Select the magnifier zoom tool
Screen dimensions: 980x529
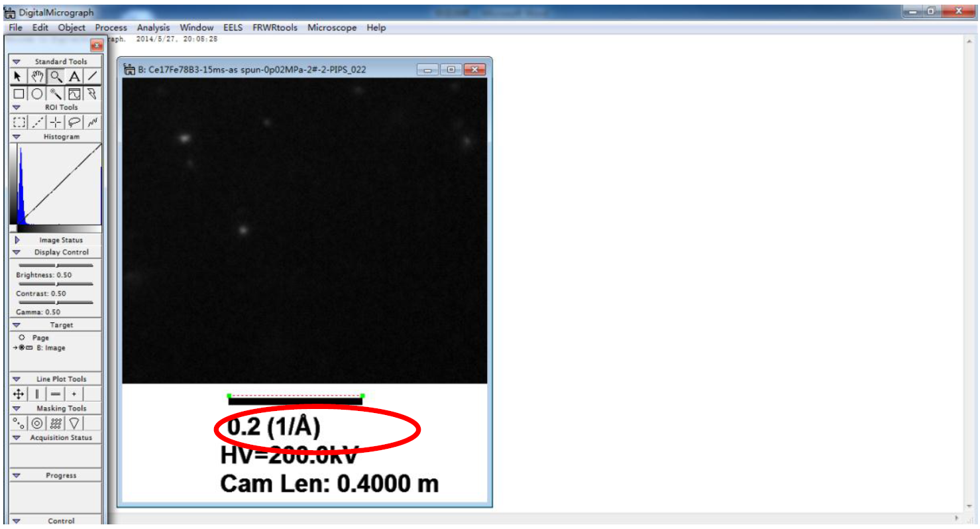[56, 77]
